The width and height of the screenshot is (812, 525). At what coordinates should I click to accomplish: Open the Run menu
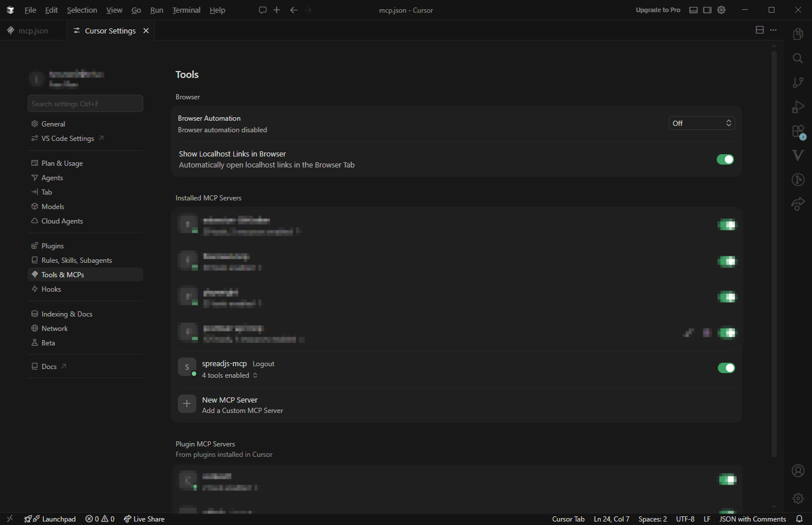(157, 10)
